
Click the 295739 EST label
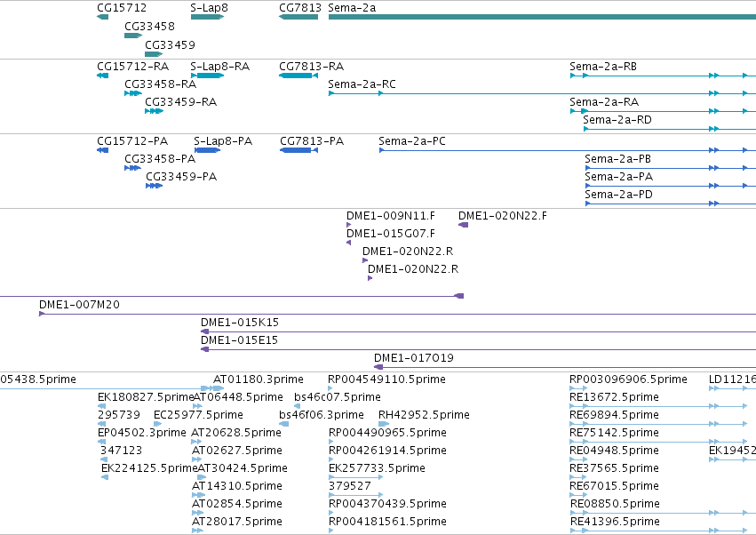pyautogui.click(x=119, y=415)
